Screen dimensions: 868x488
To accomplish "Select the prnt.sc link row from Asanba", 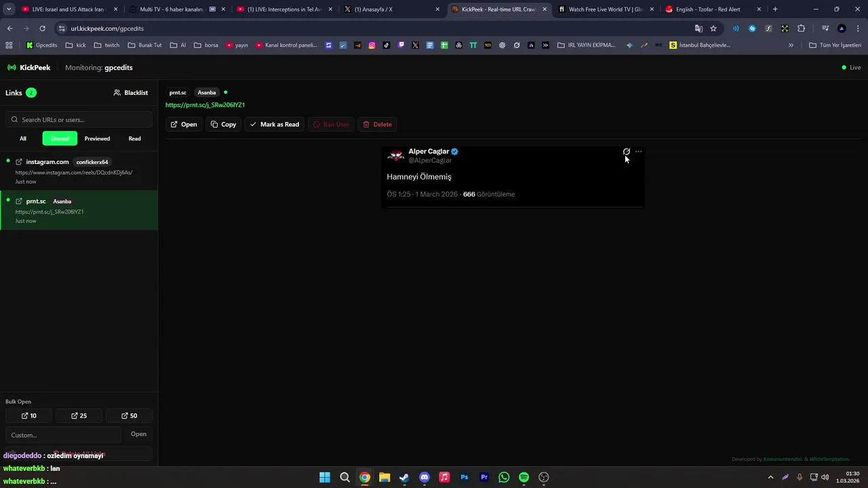I will (x=79, y=211).
